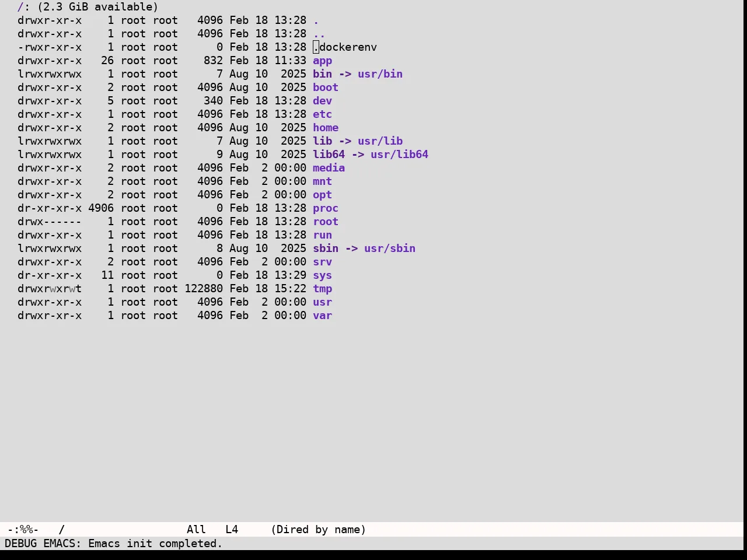Open the app directory entry
The height and width of the screenshot is (560, 747).
[322, 61]
